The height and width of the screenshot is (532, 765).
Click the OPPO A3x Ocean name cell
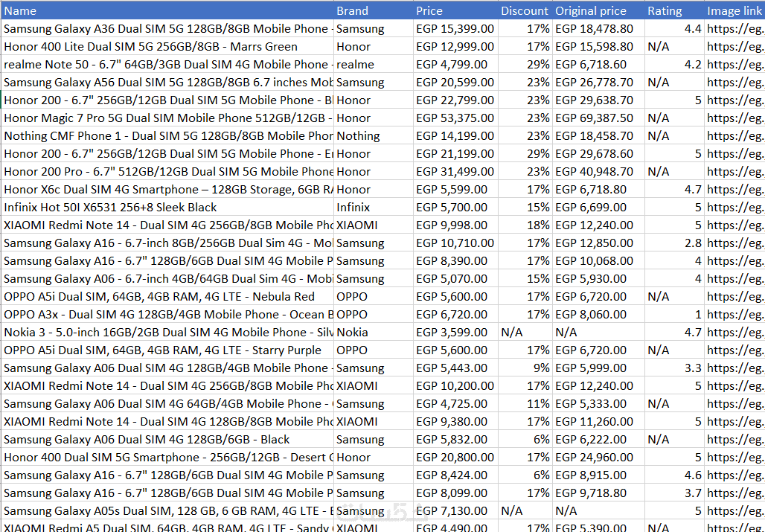point(168,315)
